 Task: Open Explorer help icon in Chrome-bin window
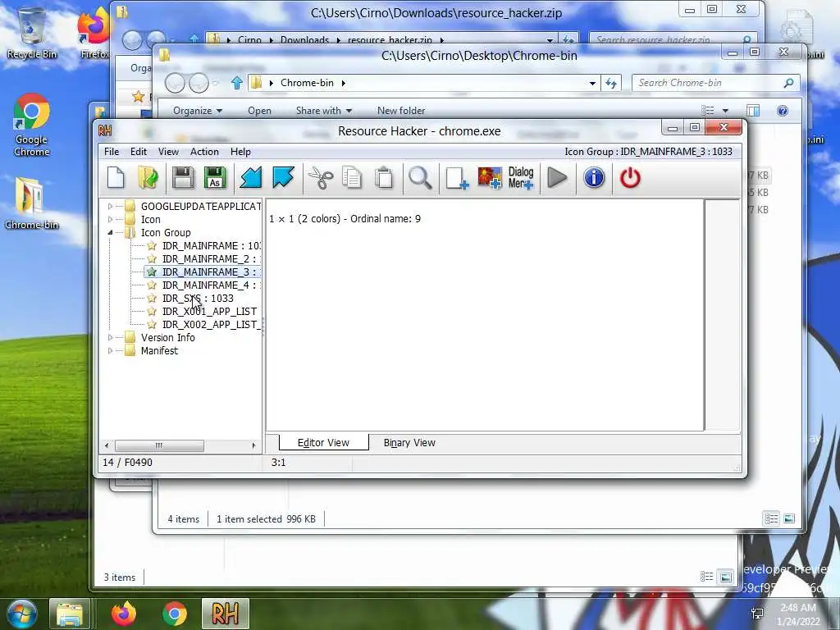pos(782,111)
